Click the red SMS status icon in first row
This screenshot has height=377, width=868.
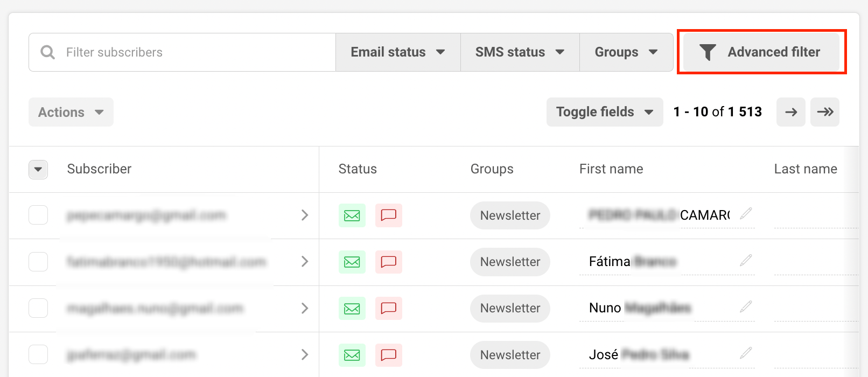click(388, 215)
